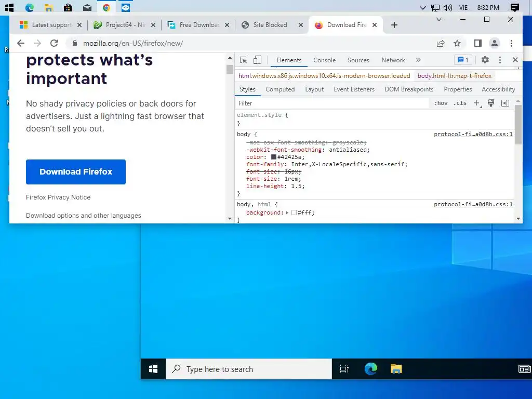The image size is (532, 399).
Task: Switch to Site Blocked tab
Action: click(270, 25)
